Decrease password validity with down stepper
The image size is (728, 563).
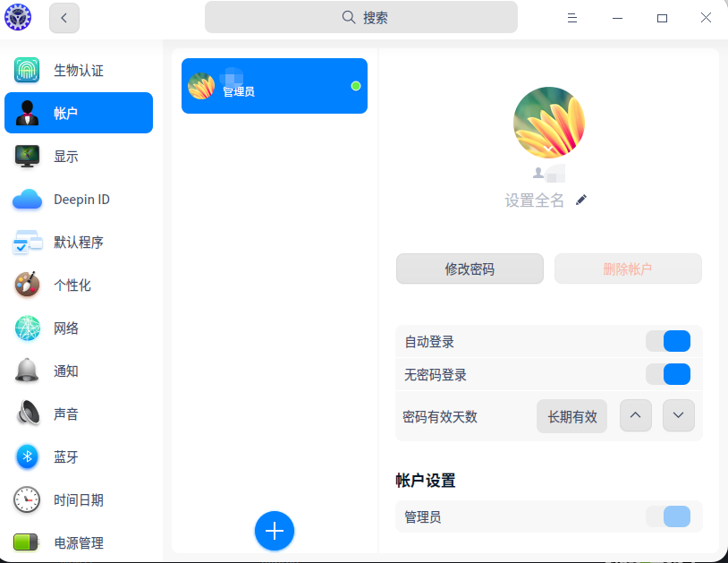679,415
